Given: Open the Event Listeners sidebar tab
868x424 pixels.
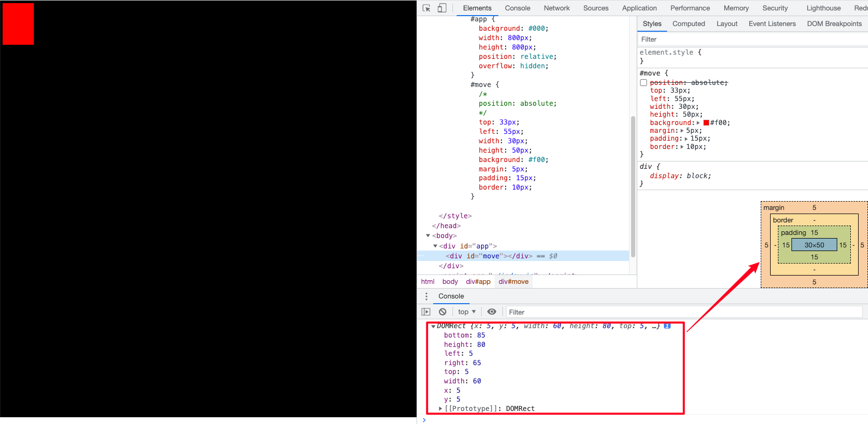Looking at the screenshot, I should click(x=772, y=24).
